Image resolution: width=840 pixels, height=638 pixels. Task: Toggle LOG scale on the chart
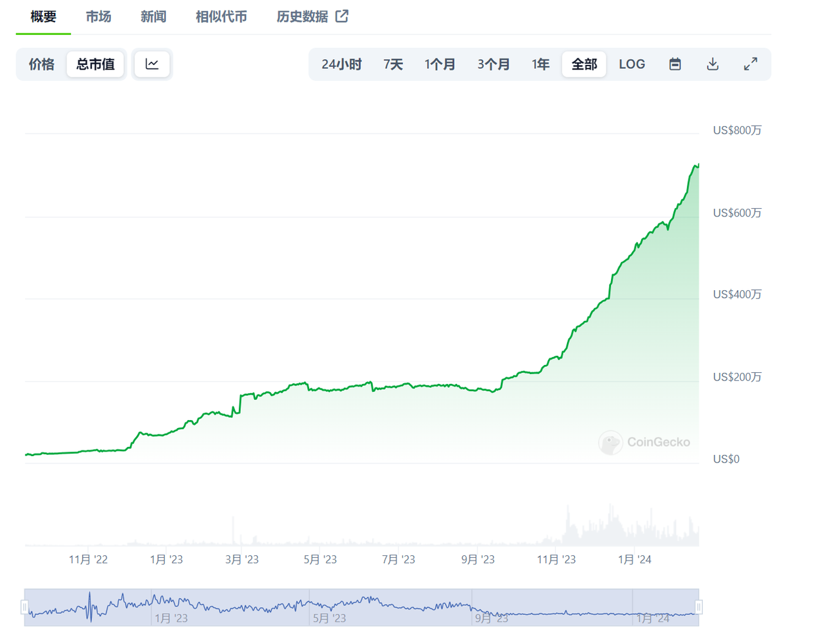[631, 64]
